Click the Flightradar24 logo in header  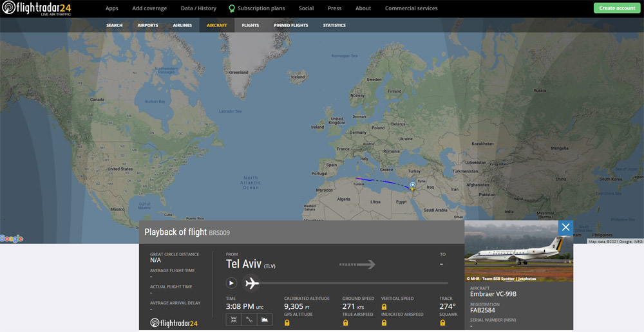37,8
